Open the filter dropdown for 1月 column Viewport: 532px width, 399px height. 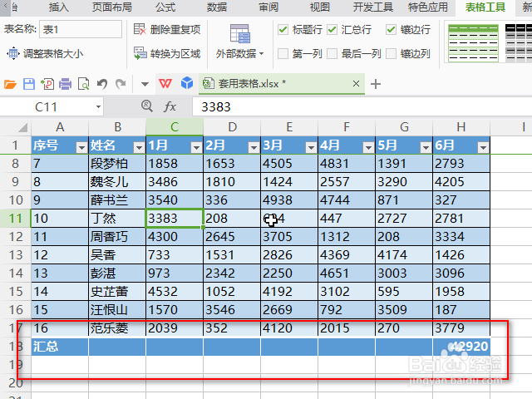point(196,147)
